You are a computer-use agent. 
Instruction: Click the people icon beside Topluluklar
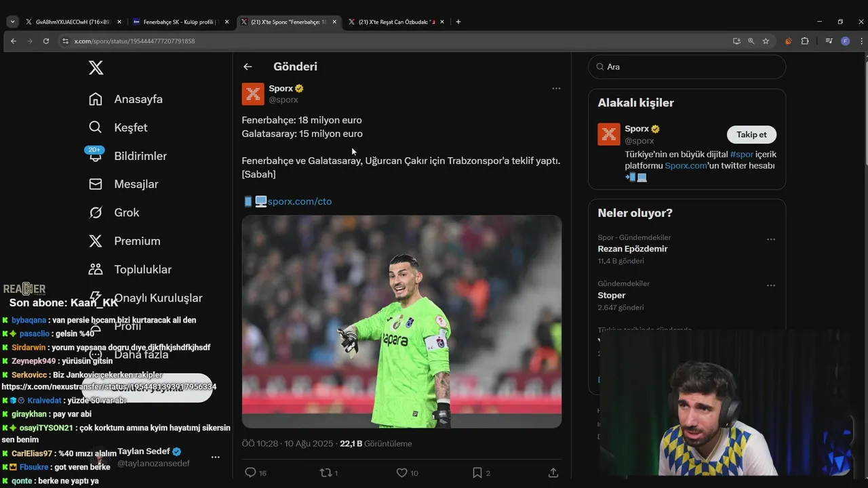coord(96,270)
